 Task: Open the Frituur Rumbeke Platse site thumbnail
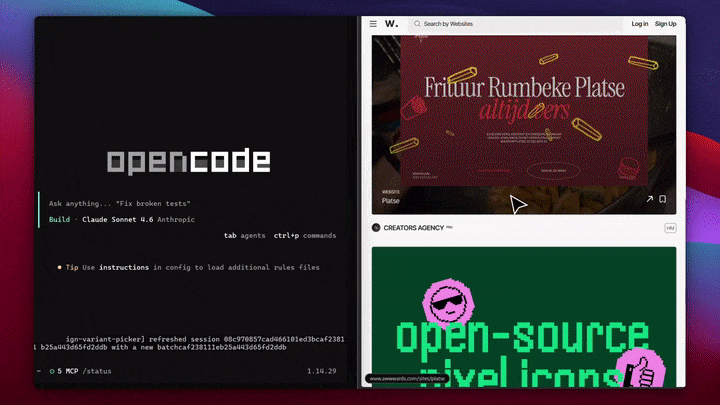(524, 124)
